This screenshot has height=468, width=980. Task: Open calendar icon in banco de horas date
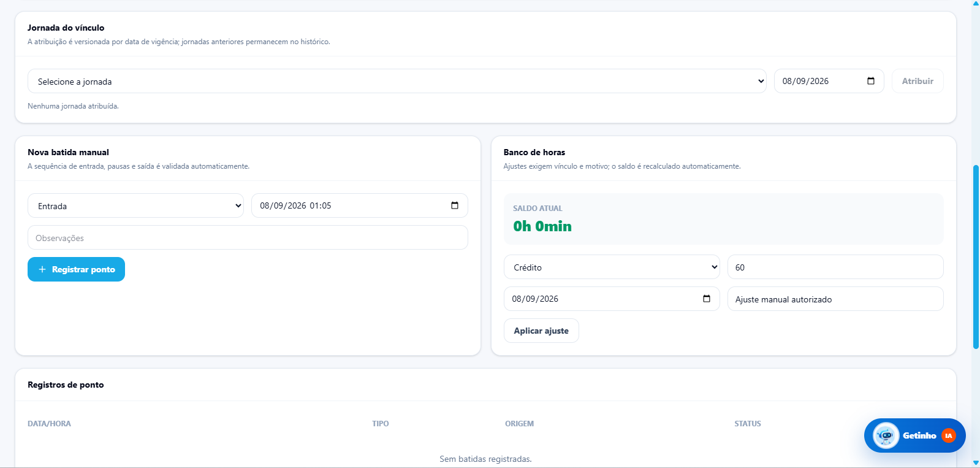706,299
